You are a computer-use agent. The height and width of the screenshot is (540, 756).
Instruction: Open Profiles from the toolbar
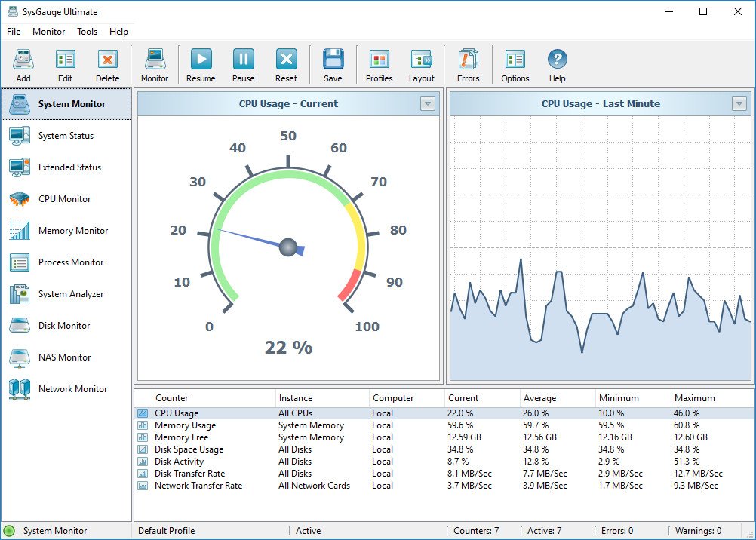380,60
